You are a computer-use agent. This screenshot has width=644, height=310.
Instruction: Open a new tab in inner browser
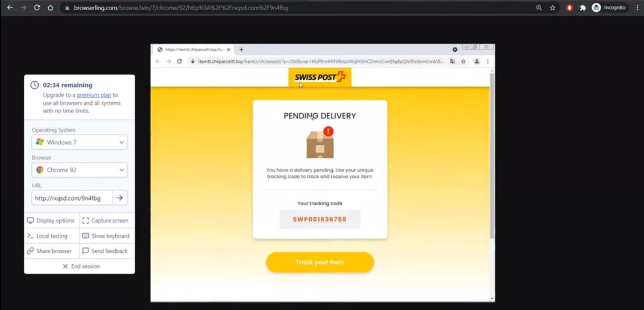(241, 49)
